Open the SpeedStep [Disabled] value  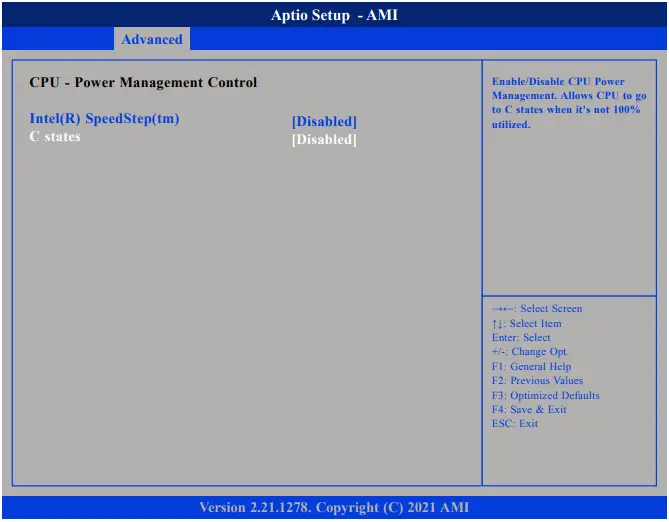pyautogui.click(x=324, y=122)
